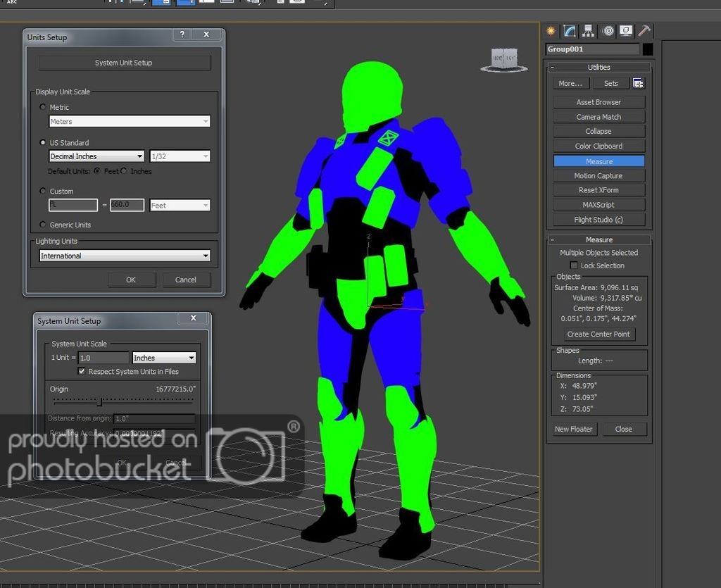Click the Center of Mass coordinates text

pyautogui.click(x=598, y=318)
